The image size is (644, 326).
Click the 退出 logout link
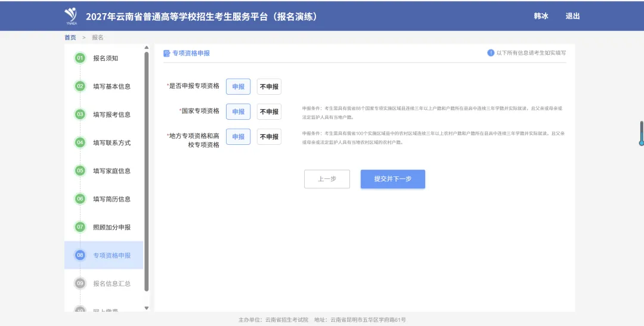(x=572, y=16)
